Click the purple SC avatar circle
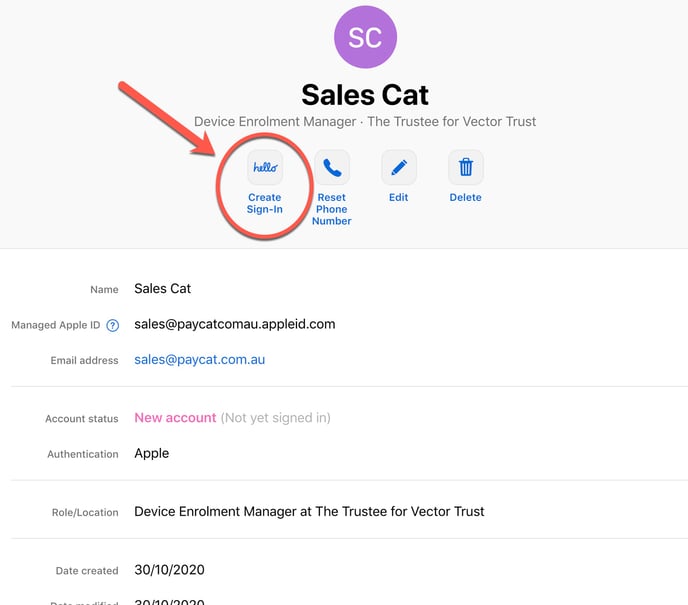 (x=365, y=37)
